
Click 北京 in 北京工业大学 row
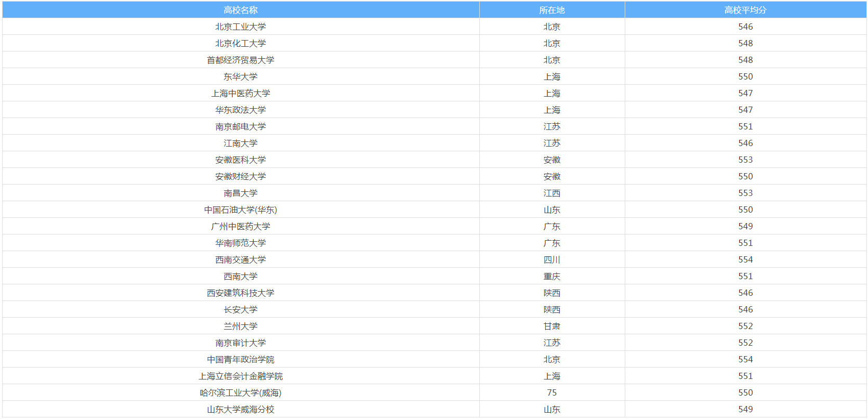point(552,27)
